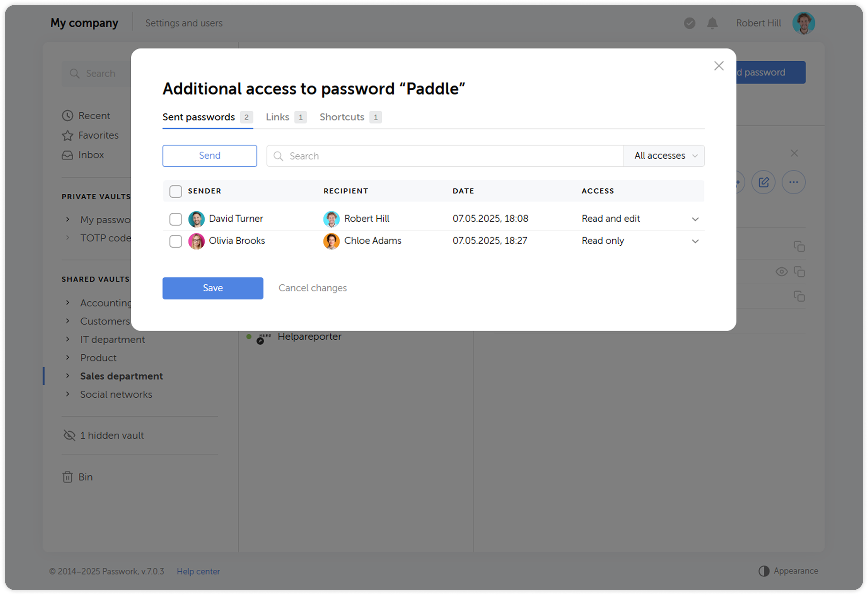Image resolution: width=868 pixels, height=595 pixels.
Task: Toggle the Appearance theme switcher
Action: tap(788, 571)
